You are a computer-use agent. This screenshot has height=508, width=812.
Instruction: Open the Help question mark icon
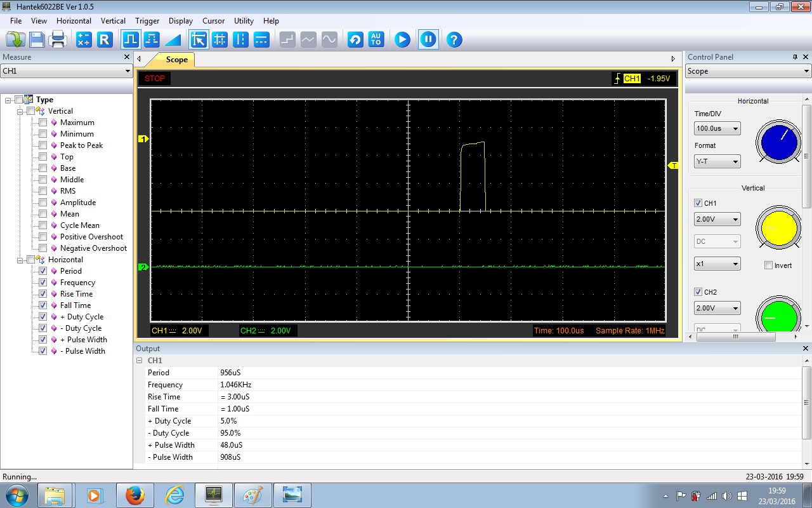454,40
